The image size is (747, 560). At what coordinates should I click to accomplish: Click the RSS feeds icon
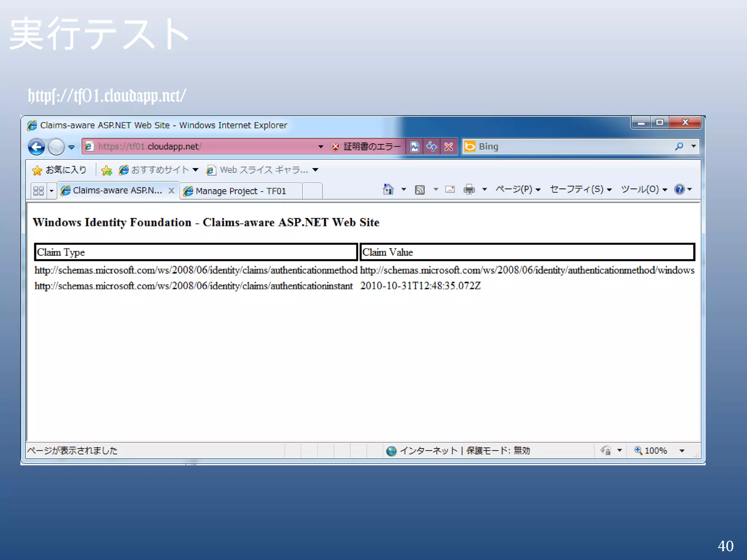(420, 190)
